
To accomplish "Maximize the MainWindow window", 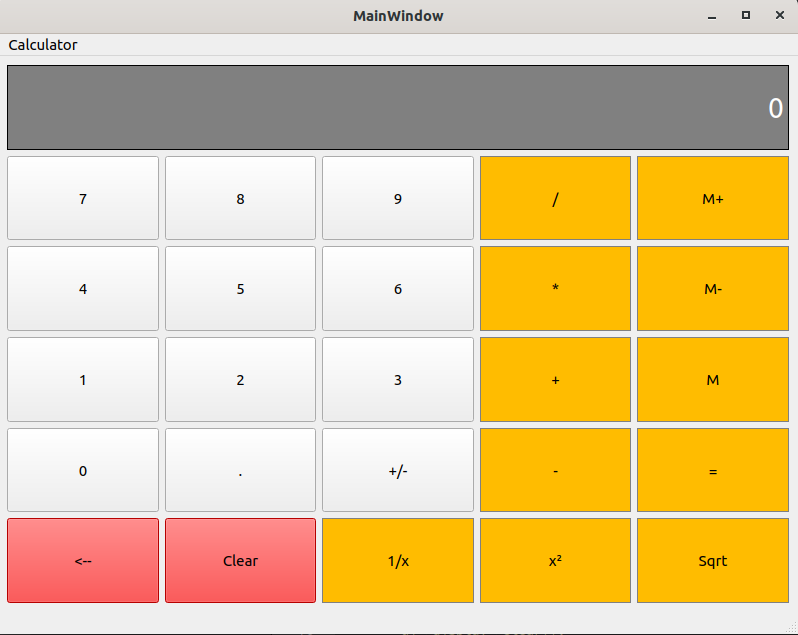I will tap(746, 16).
